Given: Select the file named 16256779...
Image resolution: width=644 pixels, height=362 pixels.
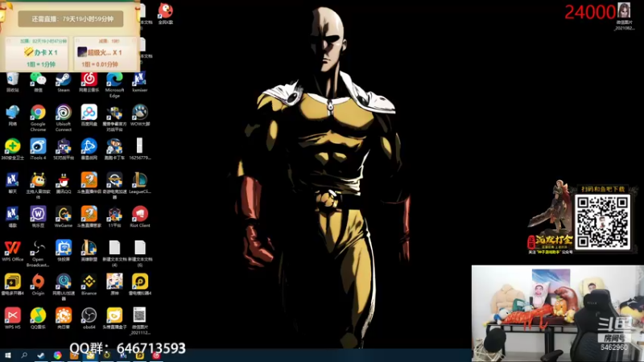Looking at the screenshot, I should (x=140, y=149).
